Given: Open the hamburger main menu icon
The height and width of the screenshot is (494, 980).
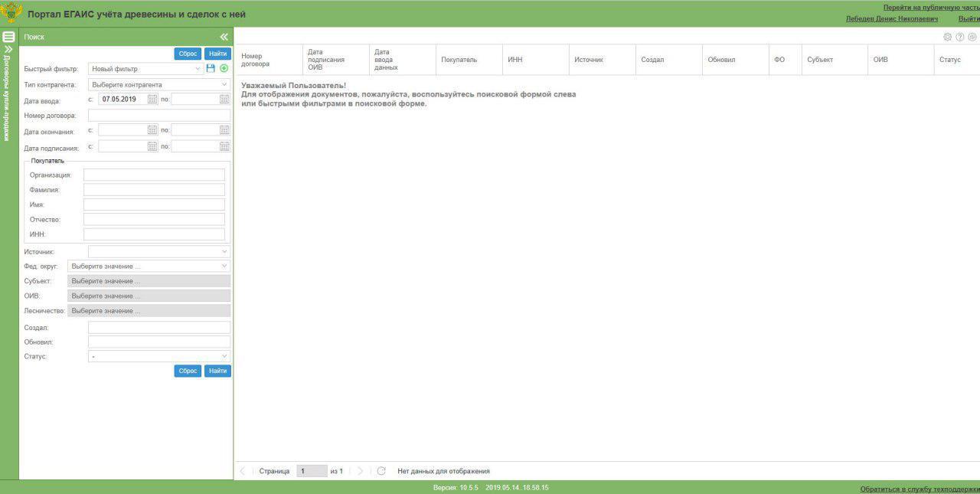Looking at the screenshot, I should point(8,36).
